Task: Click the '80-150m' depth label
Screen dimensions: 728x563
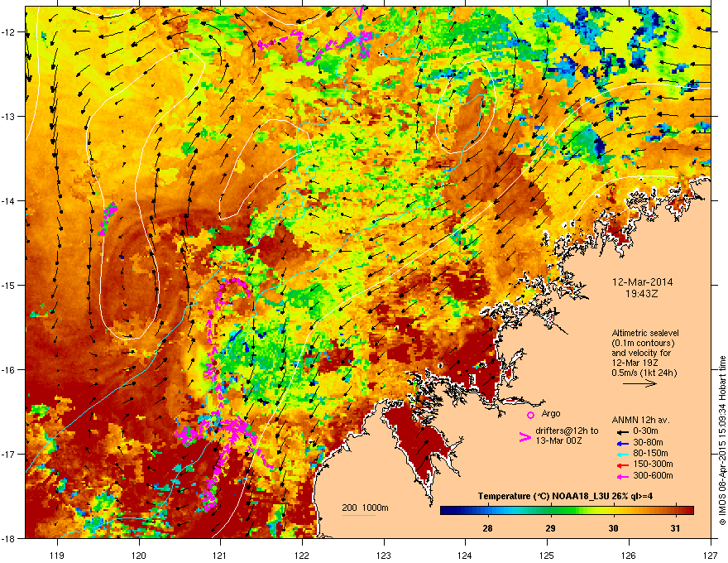Action: (x=650, y=454)
